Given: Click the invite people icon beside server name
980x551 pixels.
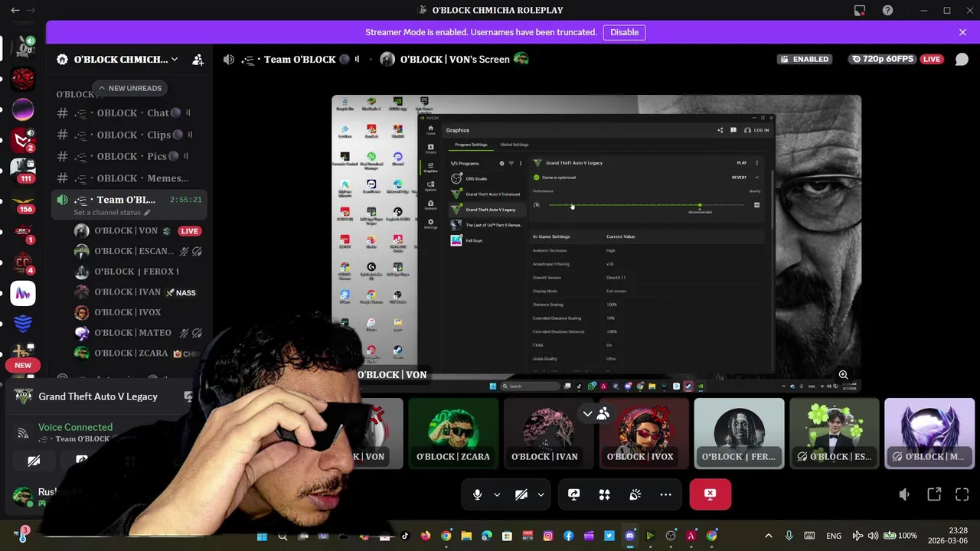Looking at the screenshot, I should click(198, 59).
